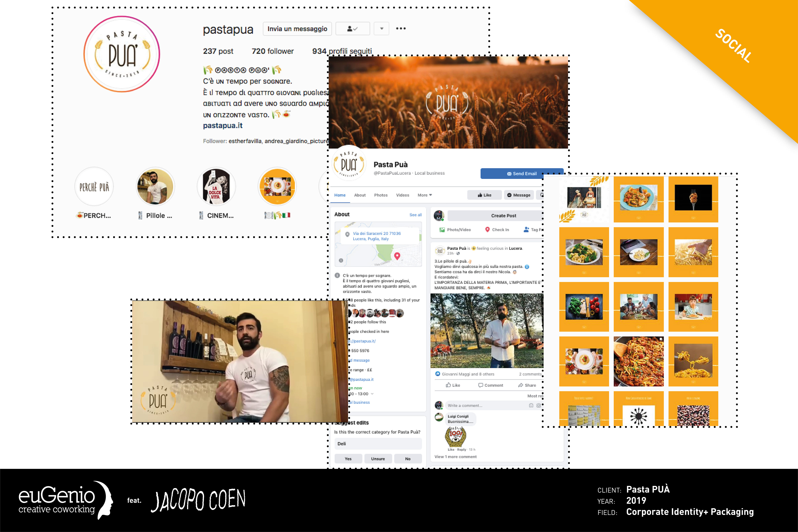Open the pastapua.it profile link
The image size is (798, 532).
coord(223,126)
